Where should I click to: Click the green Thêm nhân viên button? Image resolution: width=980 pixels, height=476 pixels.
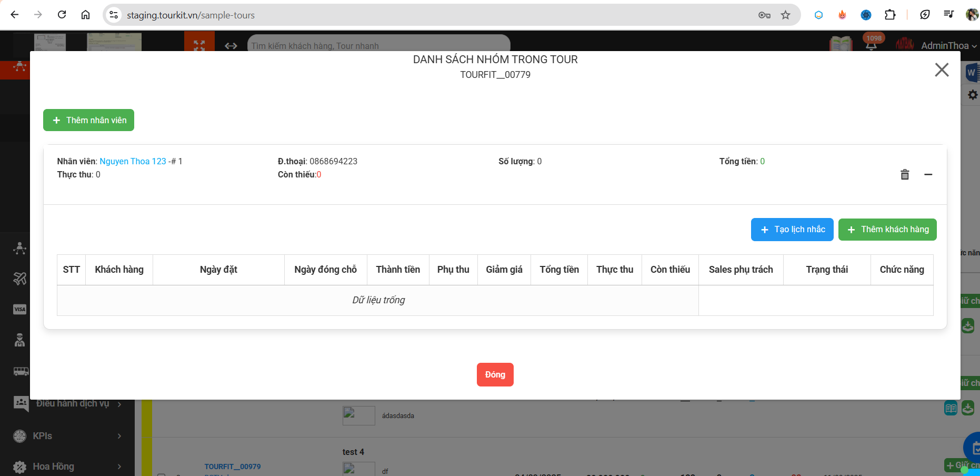[x=88, y=120]
